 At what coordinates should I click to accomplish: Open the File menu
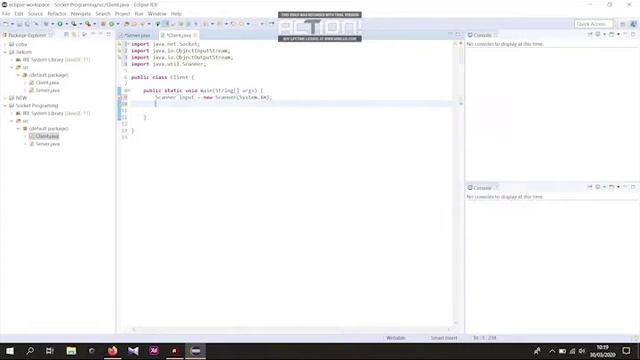(x=6, y=14)
